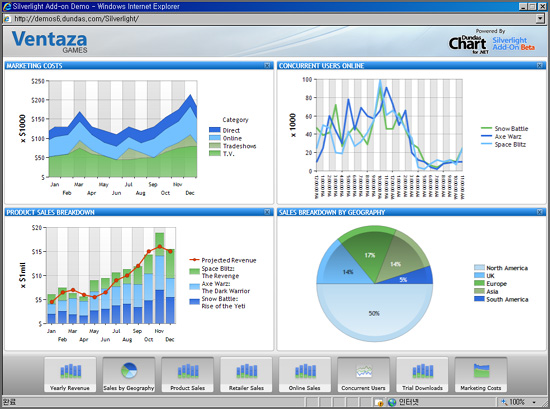Click the UK legend swatch
The width and height of the screenshot is (550, 409).
[x=479, y=275]
